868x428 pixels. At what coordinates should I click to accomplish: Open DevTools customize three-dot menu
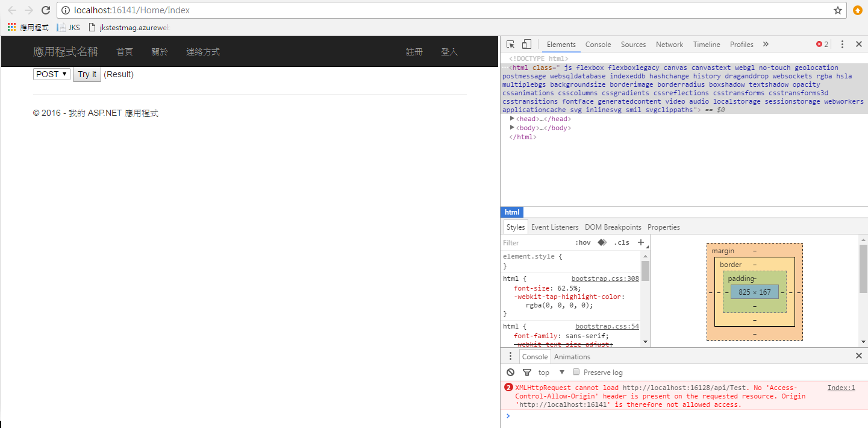(x=842, y=44)
